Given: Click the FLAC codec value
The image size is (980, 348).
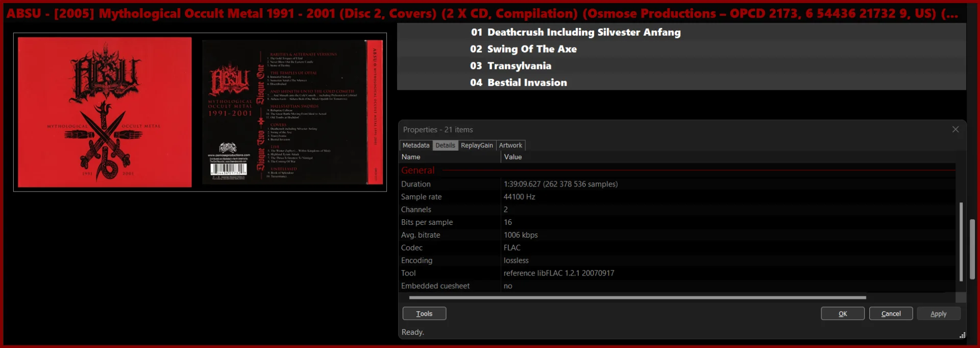Looking at the screenshot, I should 512,248.
